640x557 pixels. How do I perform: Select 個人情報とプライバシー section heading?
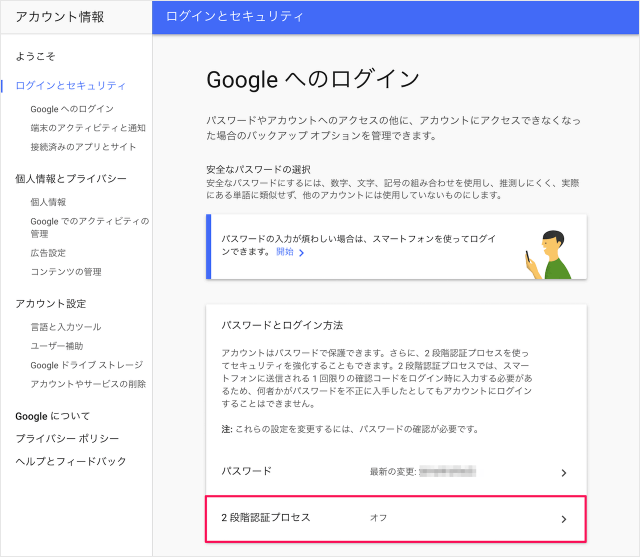click(71, 178)
